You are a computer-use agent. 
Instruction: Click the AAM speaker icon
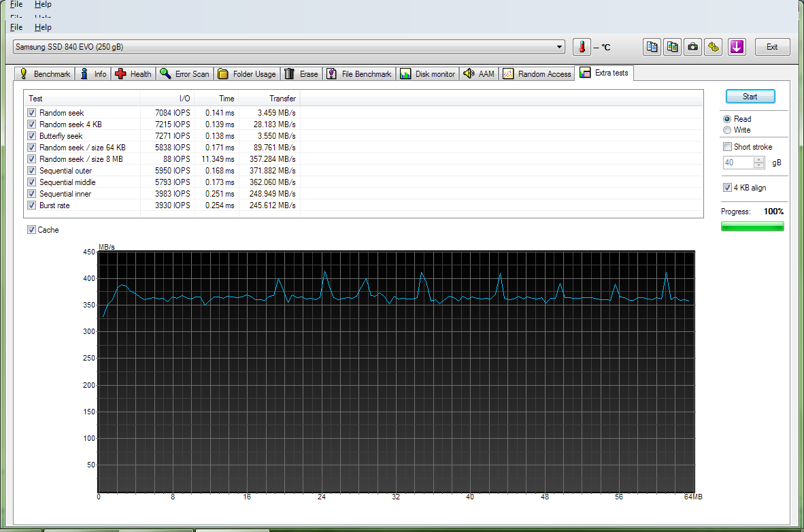pyautogui.click(x=469, y=74)
